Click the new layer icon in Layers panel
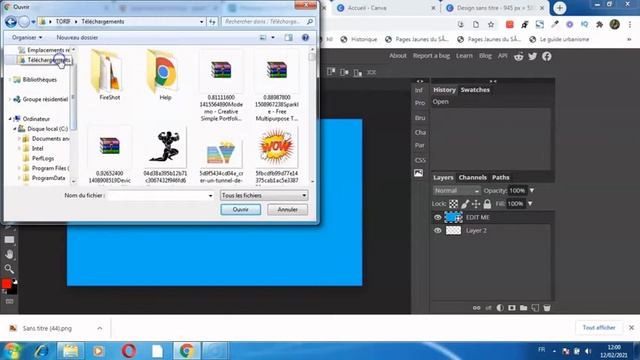 point(535,308)
